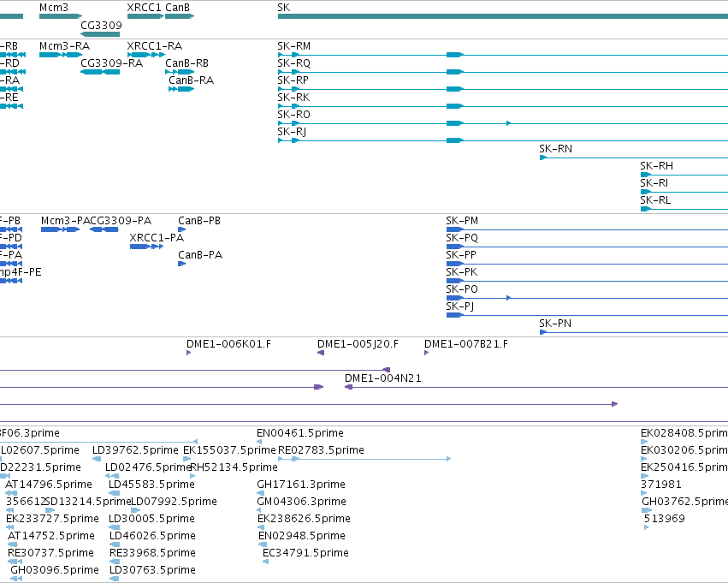Select transcript SK-RH
This screenshot has height=583, width=728.
pos(684,175)
